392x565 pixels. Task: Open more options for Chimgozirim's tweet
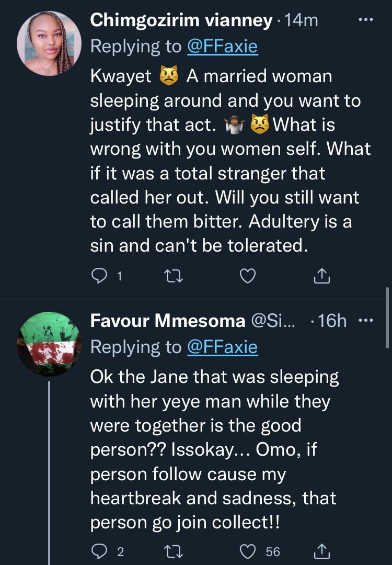(x=364, y=20)
